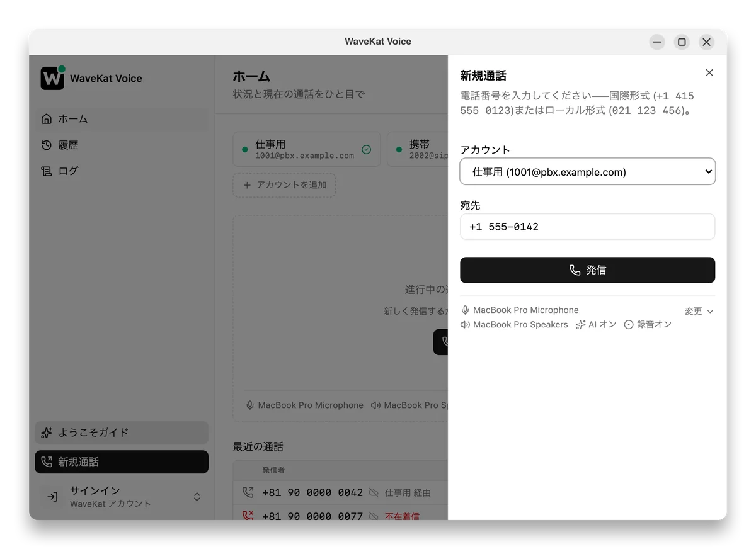Click the 不在着信 missed-call label
This screenshot has height=549, width=756.
[402, 516]
